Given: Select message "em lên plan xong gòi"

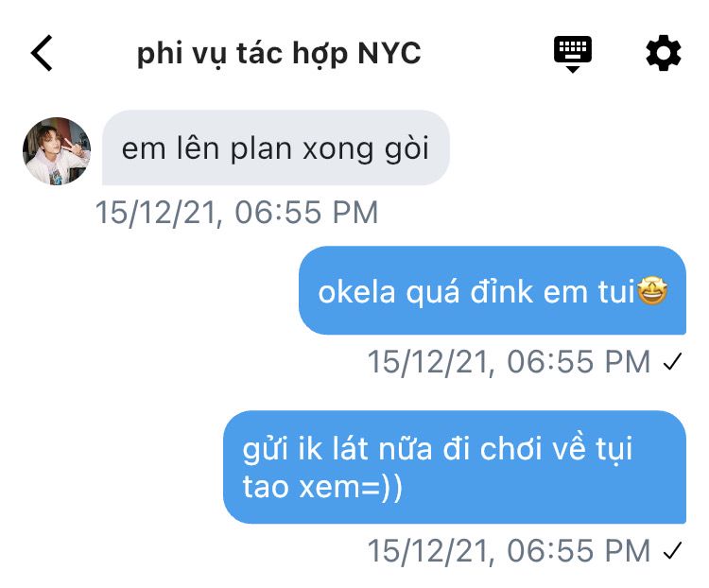Looking at the screenshot, I should 276,147.
